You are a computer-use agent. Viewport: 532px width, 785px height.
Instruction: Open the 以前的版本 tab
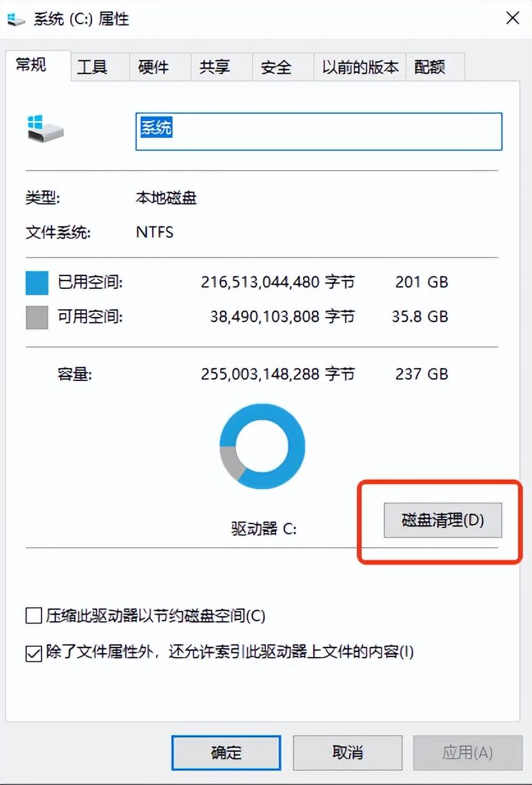(360, 67)
